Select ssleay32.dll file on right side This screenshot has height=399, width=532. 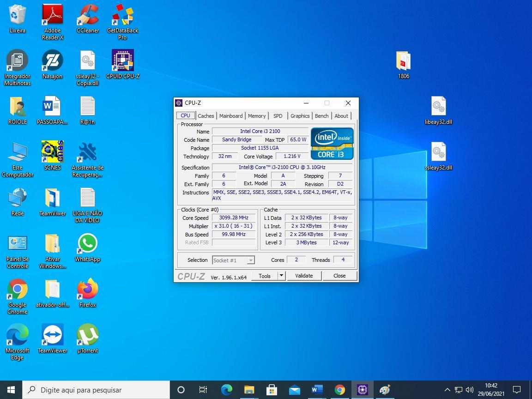click(x=438, y=156)
